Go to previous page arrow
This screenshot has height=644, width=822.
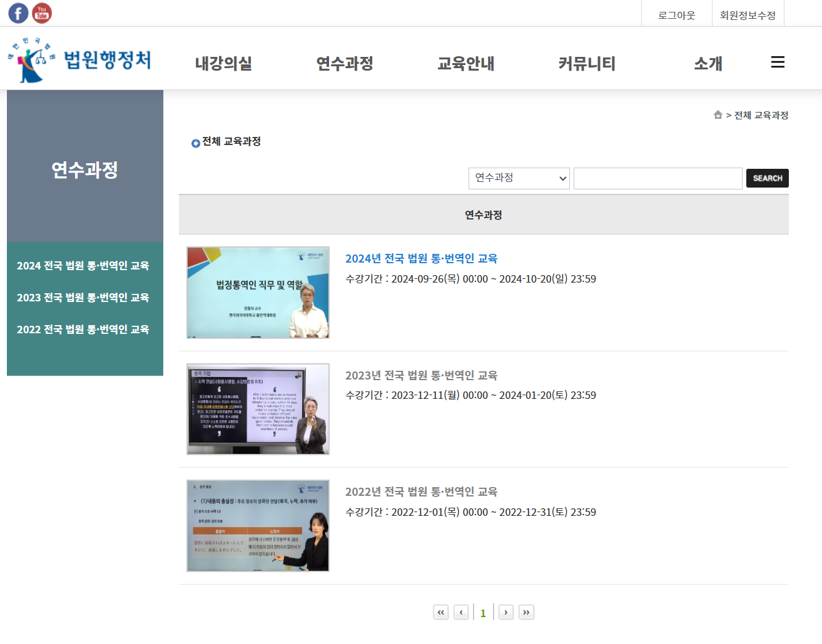tap(461, 613)
